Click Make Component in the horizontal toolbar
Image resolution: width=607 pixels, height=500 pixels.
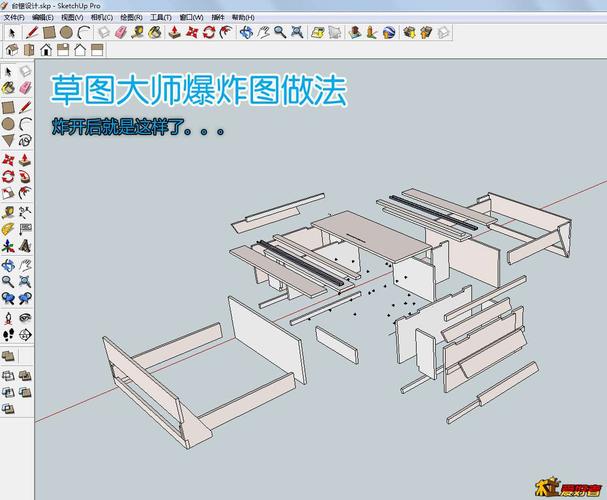coord(104,33)
